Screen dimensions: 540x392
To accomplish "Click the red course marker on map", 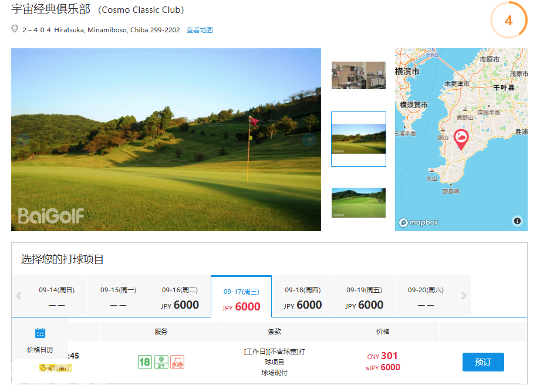I will [461, 139].
